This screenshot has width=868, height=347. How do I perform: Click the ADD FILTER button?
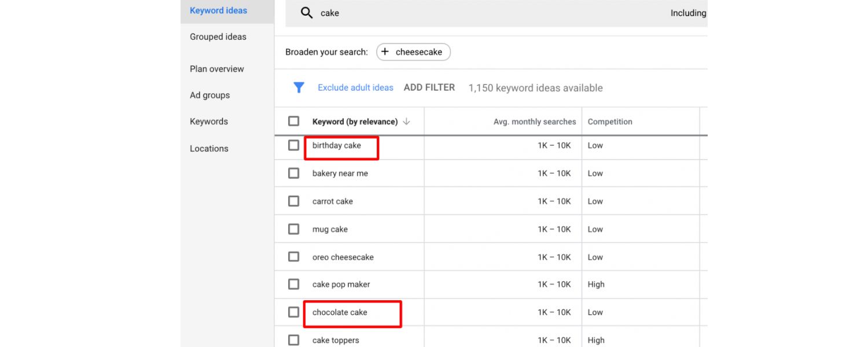(429, 87)
